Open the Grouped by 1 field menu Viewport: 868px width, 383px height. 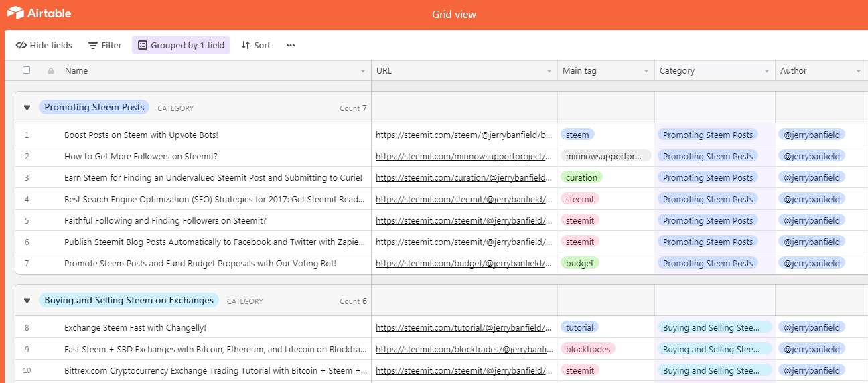(181, 45)
